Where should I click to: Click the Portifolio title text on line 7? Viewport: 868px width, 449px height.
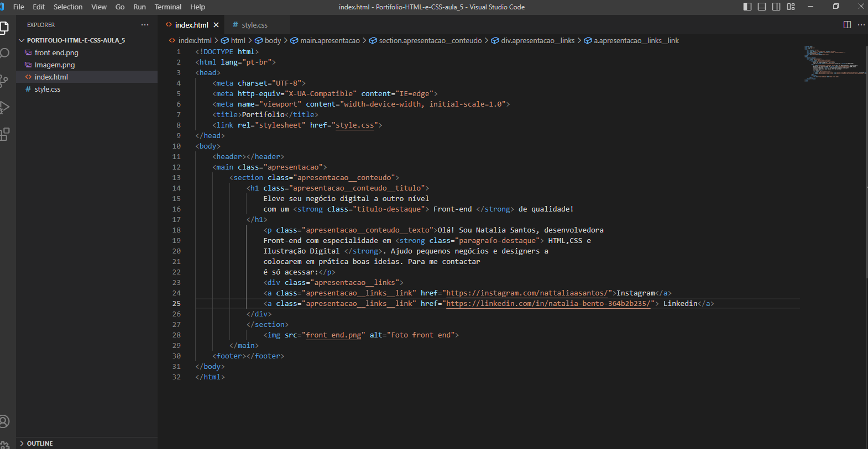263,115
